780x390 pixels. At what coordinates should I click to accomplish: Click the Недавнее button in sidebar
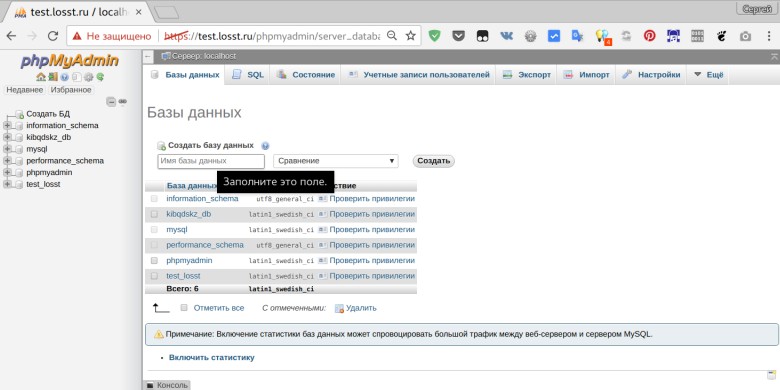pos(24,90)
